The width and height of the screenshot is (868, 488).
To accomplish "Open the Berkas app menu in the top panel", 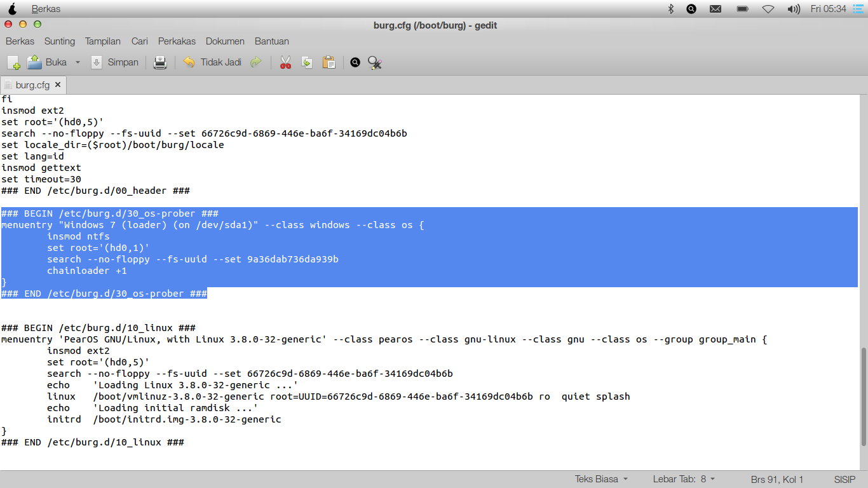I will (x=46, y=9).
